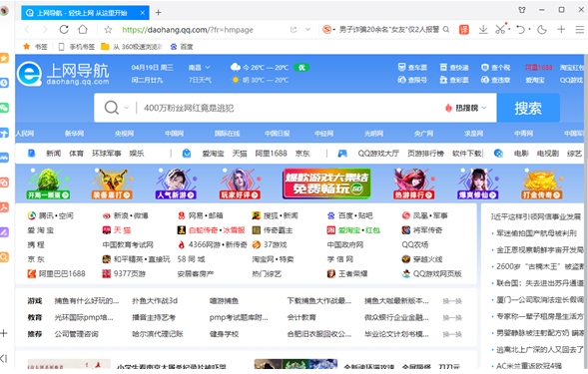Open the 爆款游戏大集结 免费畅玩 banner
Image resolution: width=588 pixels, height=374 pixels.
pyautogui.click(x=326, y=184)
